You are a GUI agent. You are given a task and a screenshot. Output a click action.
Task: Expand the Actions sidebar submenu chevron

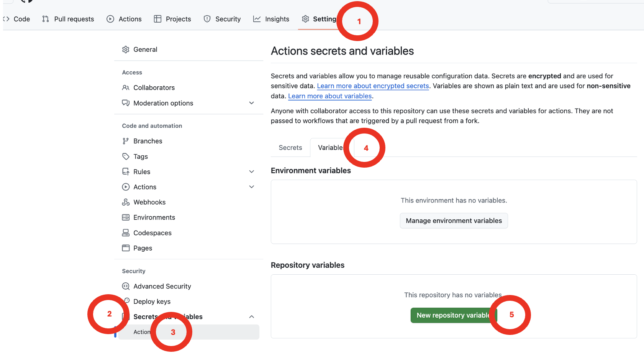tap(251, 187)
